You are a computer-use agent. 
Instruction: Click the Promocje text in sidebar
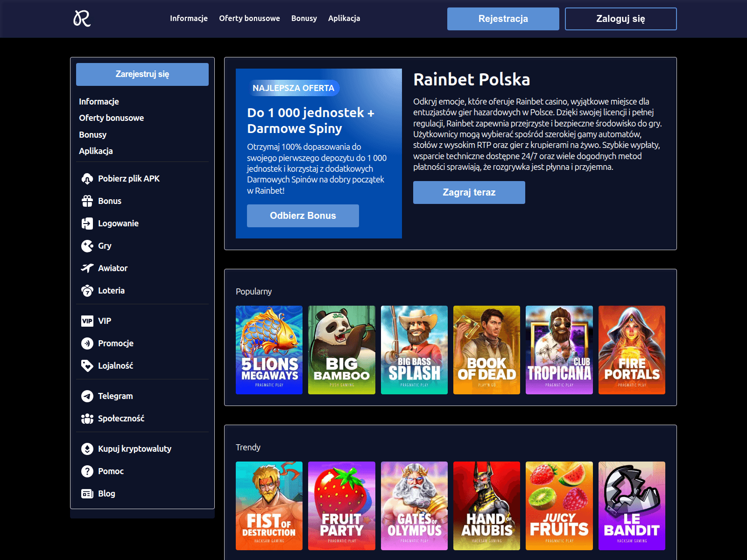116,343
